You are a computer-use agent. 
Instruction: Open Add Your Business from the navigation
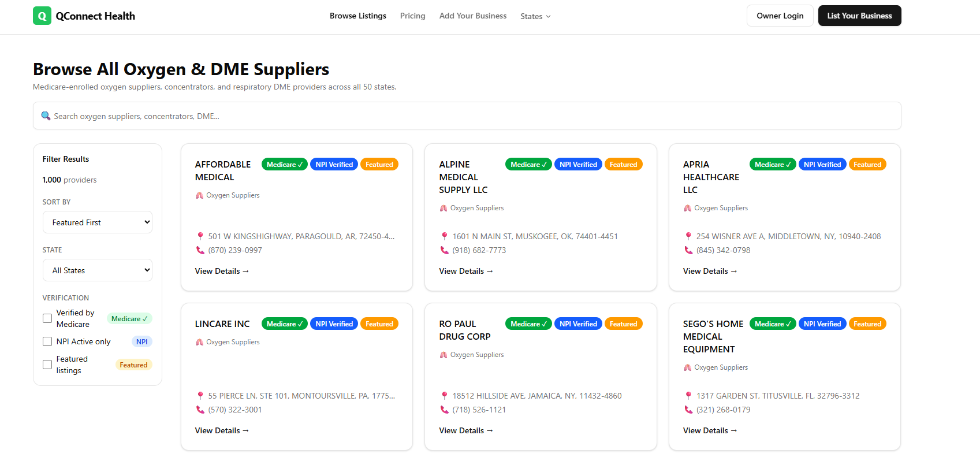point(473,16)
